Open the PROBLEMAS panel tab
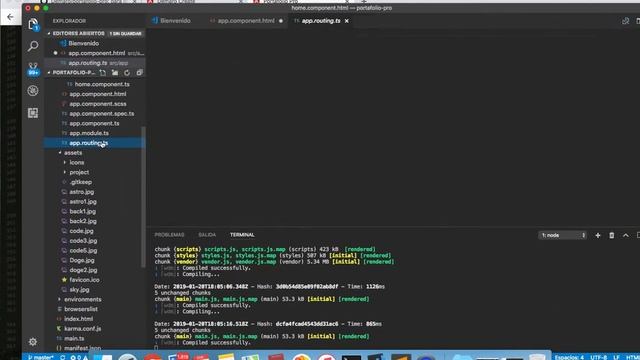 (169, 235)
